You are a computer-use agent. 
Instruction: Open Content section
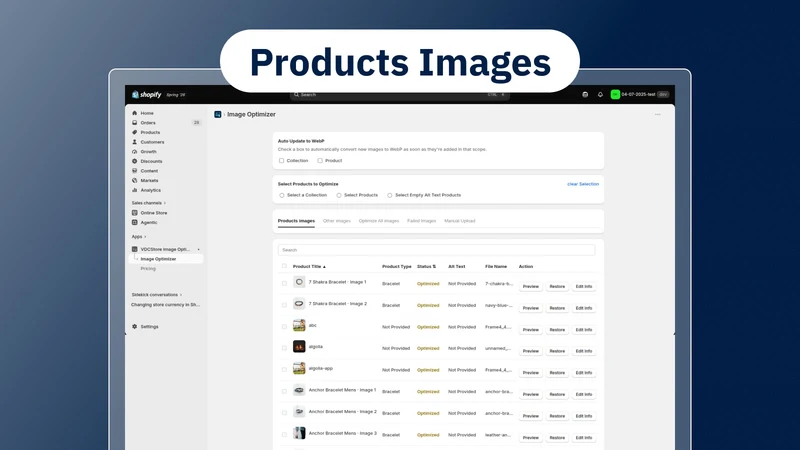(x=149, y=171)
